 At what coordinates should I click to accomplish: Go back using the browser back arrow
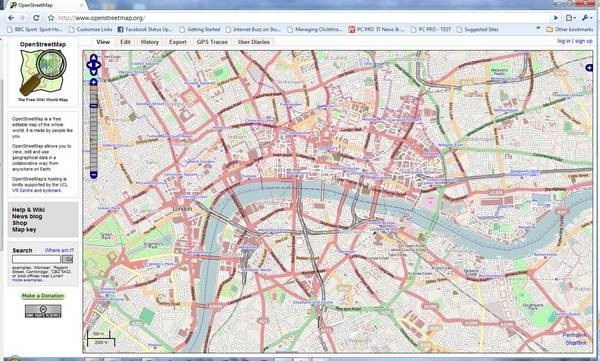[x=11, y=18]
